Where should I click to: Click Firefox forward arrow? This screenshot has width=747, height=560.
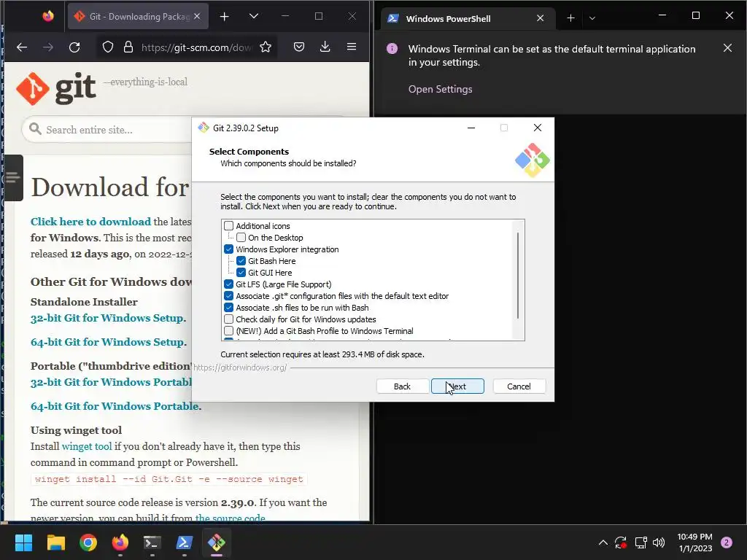pyautogui.click(x=48, y=47)
